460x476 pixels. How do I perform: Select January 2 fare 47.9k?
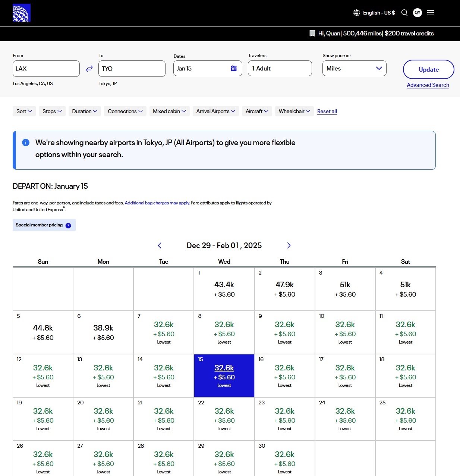[285, 289]
